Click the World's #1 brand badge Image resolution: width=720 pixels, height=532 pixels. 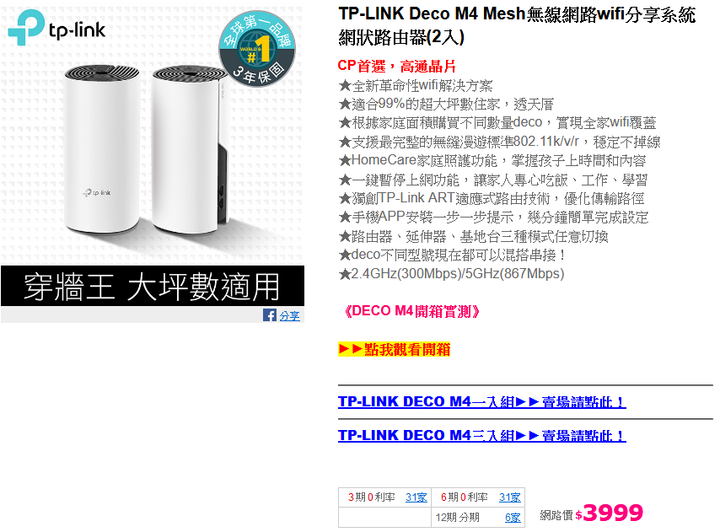point(257,49)
